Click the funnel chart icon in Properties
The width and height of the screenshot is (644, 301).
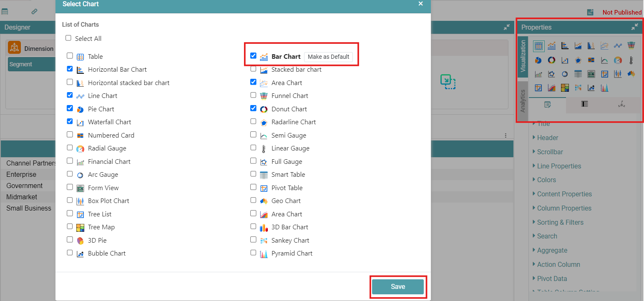click(x=631, y=46)
